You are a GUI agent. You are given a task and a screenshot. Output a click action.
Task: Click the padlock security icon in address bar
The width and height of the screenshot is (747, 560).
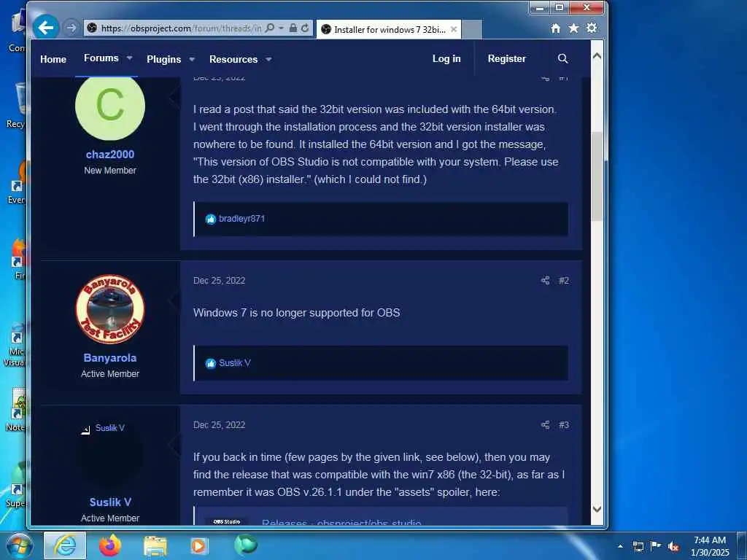(293, 28)
